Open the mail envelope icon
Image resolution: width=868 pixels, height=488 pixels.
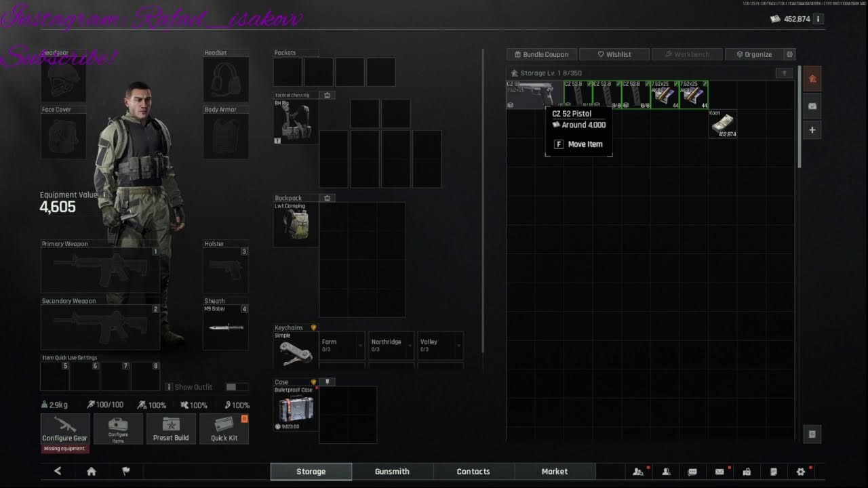[x=719, y=472]
